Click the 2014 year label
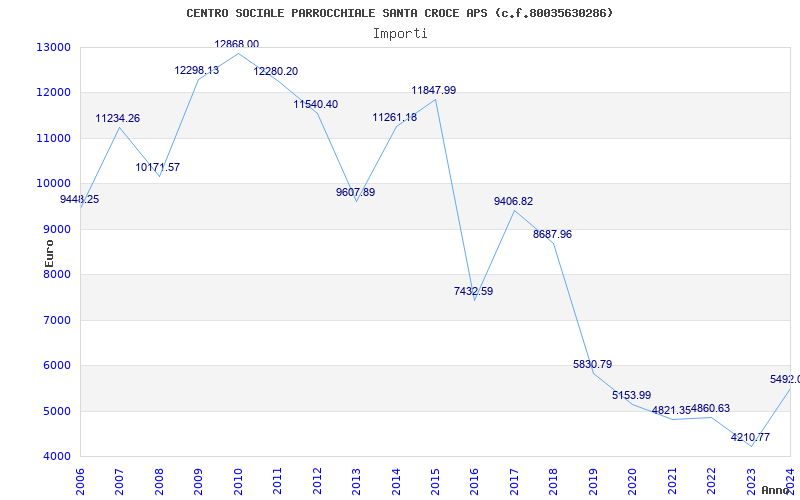This screenshot has height=500, width=800. click(396, 481)
